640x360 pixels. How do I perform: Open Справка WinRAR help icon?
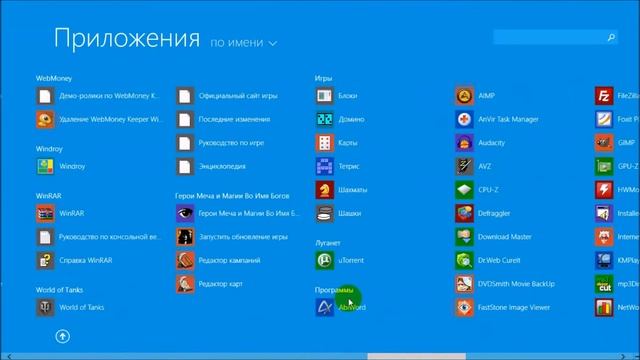[45, 260]
